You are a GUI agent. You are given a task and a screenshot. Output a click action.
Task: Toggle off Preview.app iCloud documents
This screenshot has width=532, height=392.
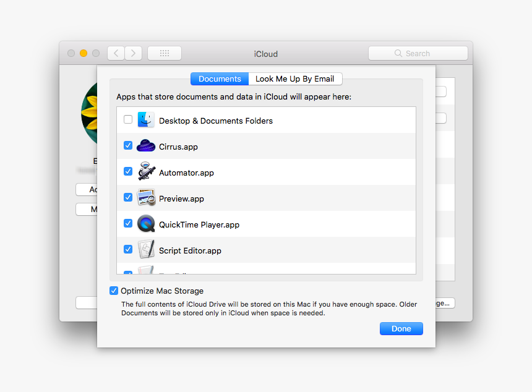click(x=127, y=197)
